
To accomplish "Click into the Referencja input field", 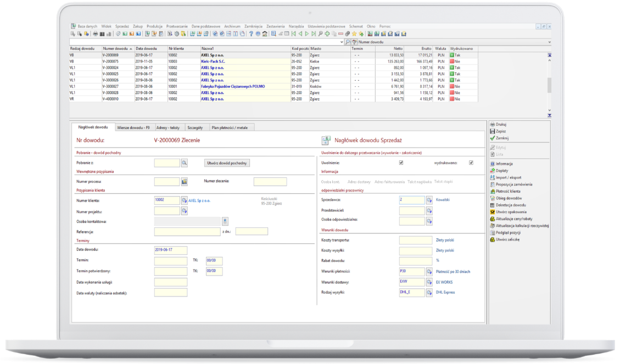I will tap(187, 232).
